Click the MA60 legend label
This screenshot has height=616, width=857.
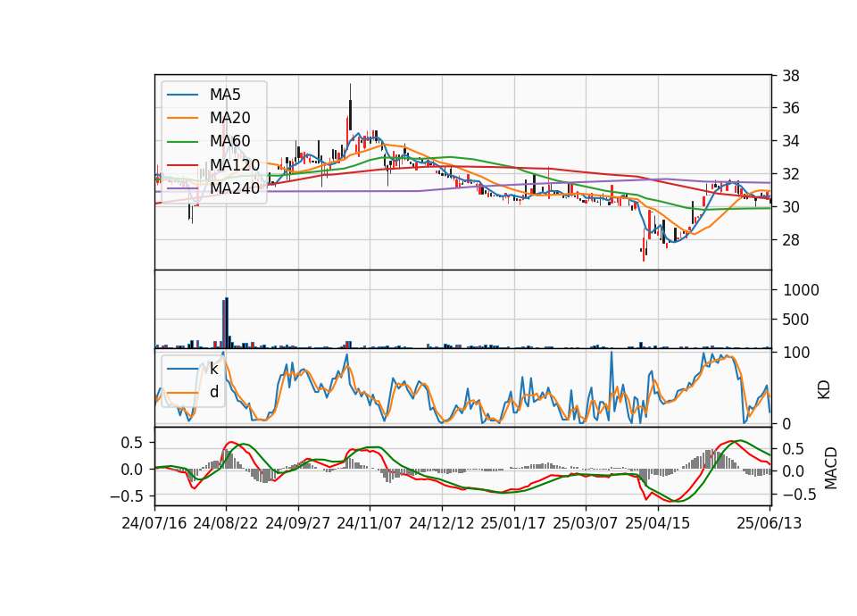point(229,141)
